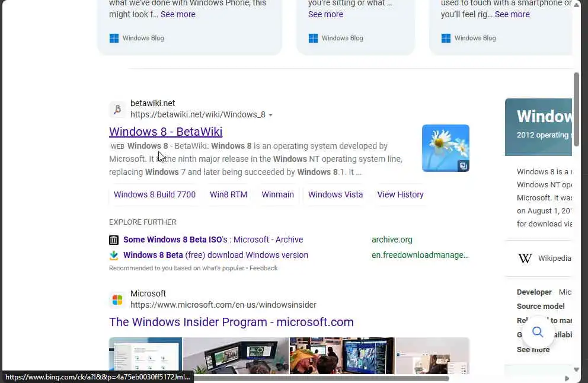
Task: Open Some Windows 8 Beta ISO's archive link
Action: point(213,240)
